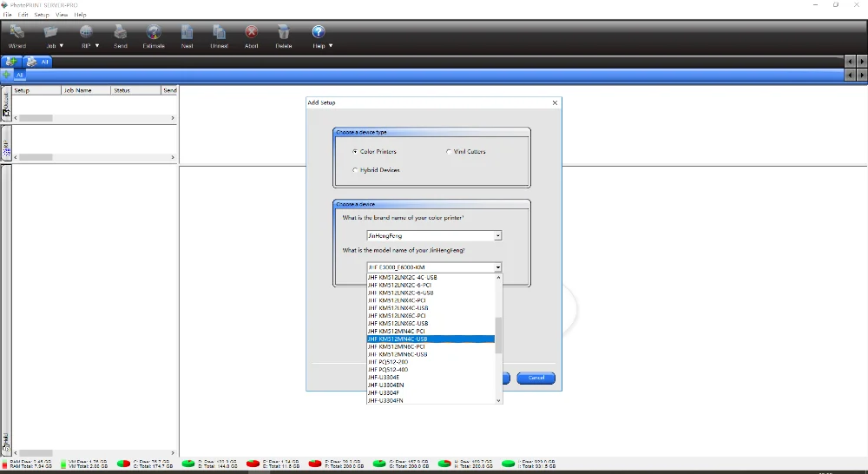Open the View menu

coord(62,15)
